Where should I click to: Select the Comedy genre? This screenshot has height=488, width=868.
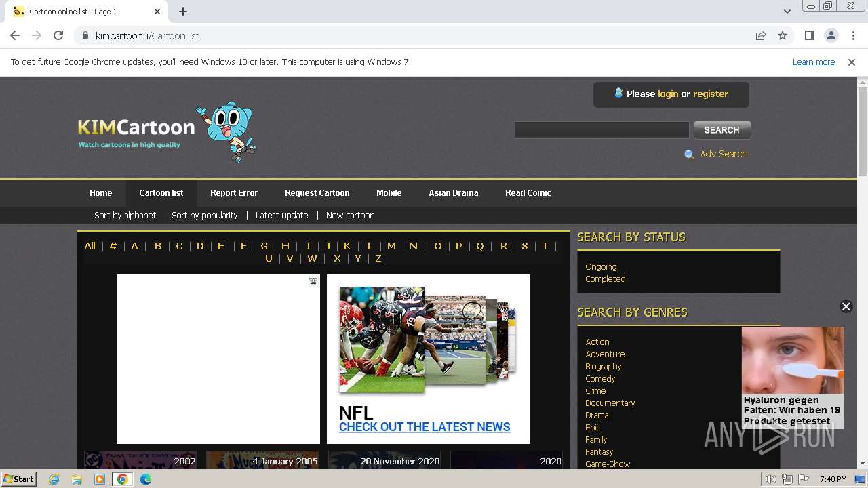(x=600, y=378)
